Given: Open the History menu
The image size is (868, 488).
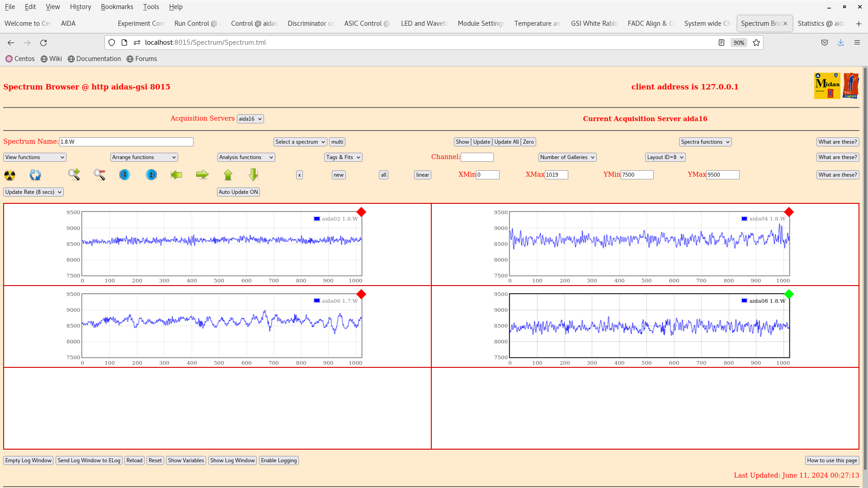Looking at the screenshot, I should pos(79,7).
